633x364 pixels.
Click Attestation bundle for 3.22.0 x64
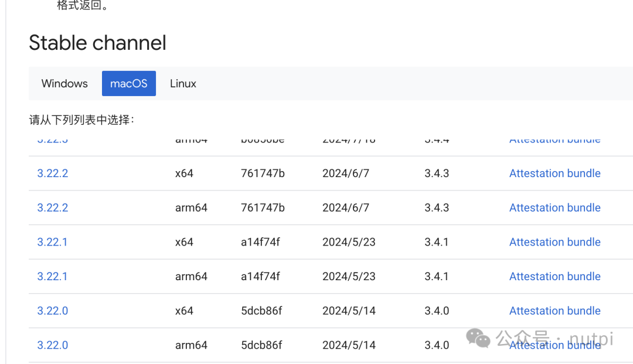[554, 311]
